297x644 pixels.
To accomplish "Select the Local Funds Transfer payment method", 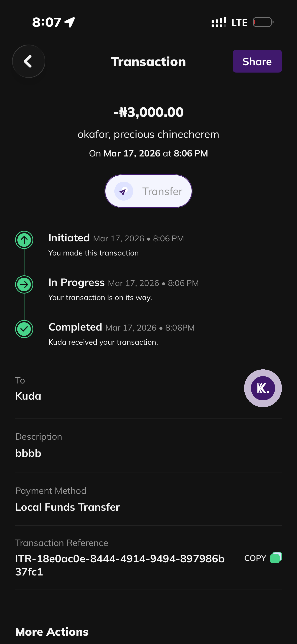I will (x=68, y=507).
